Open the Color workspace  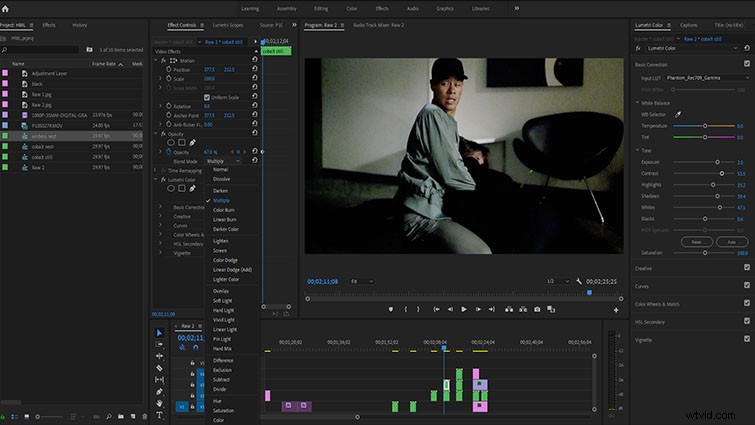coord(352,9)
